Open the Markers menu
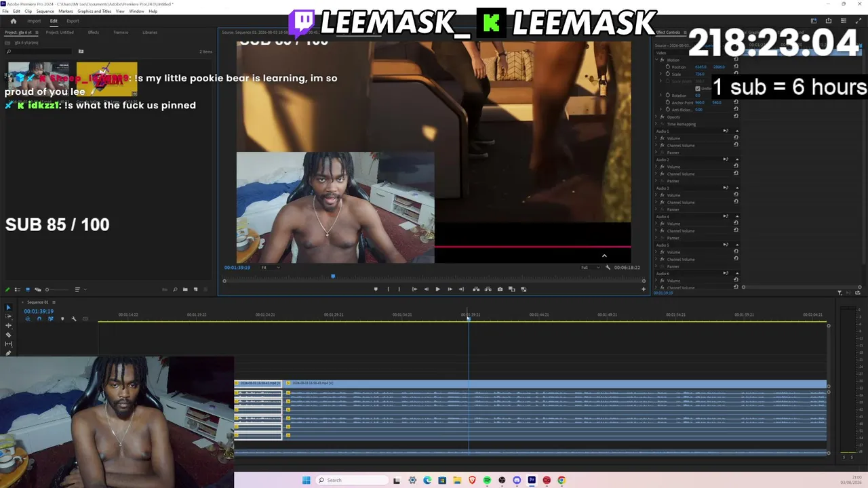 [x=66, y=12]
